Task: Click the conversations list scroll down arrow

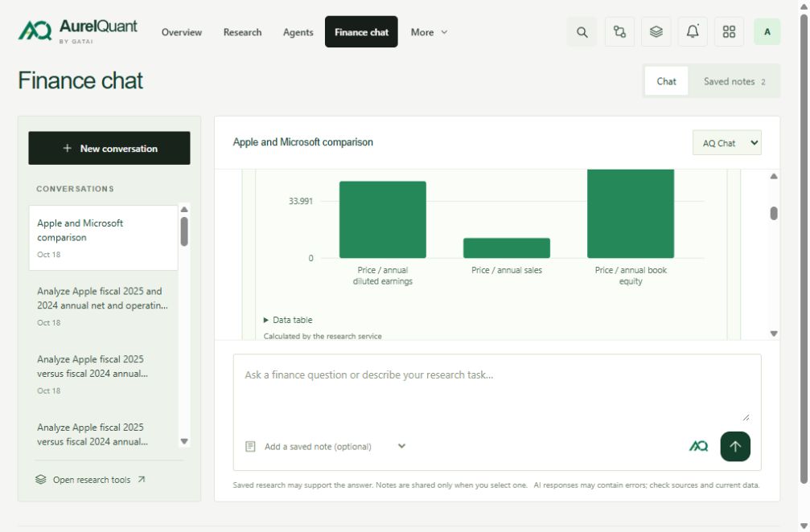Action: [x=184, y=441]
